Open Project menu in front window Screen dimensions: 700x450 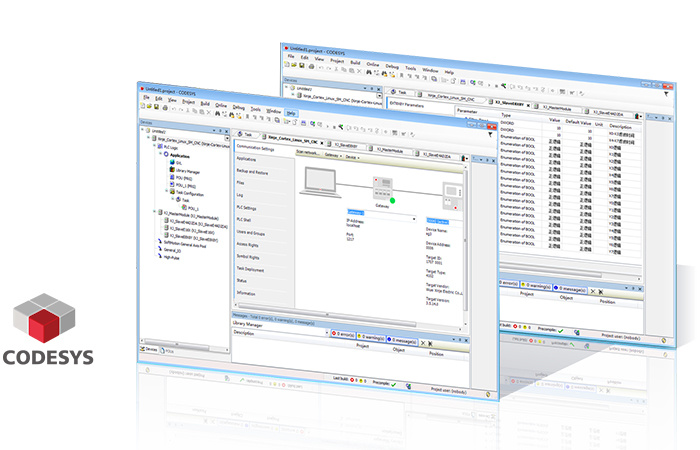188,102
